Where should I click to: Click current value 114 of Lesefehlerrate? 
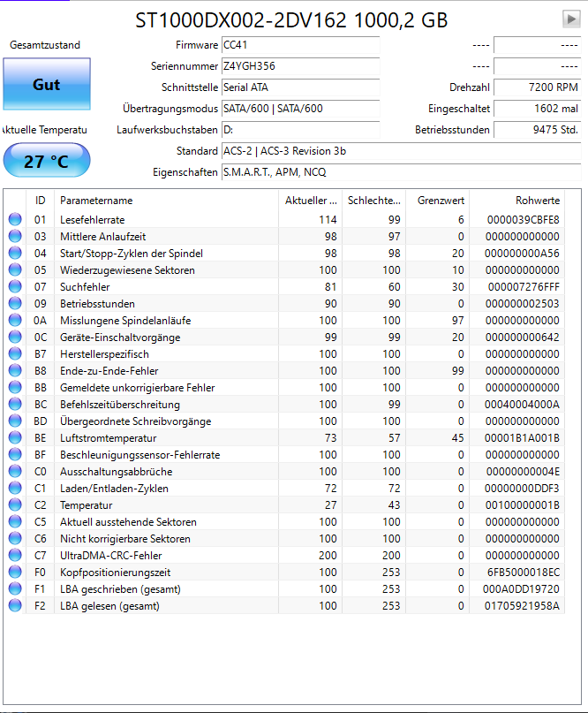coord(328,220)
